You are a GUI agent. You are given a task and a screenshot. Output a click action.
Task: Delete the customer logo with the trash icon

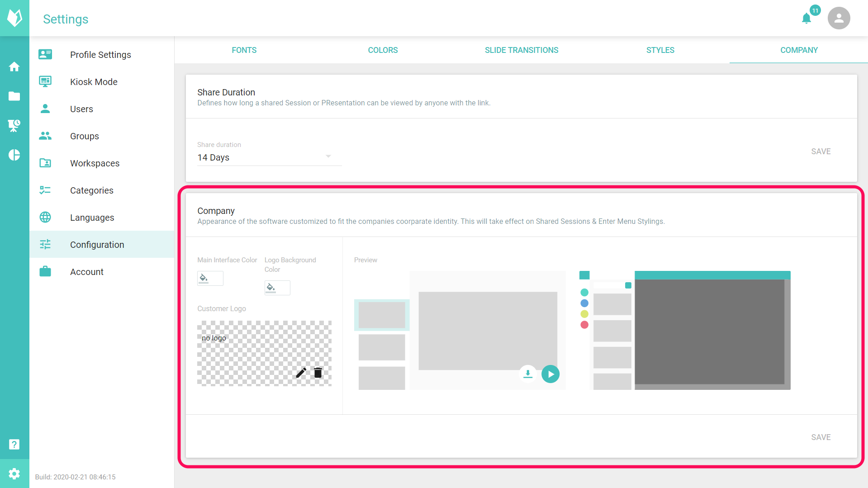pos(318,373)
